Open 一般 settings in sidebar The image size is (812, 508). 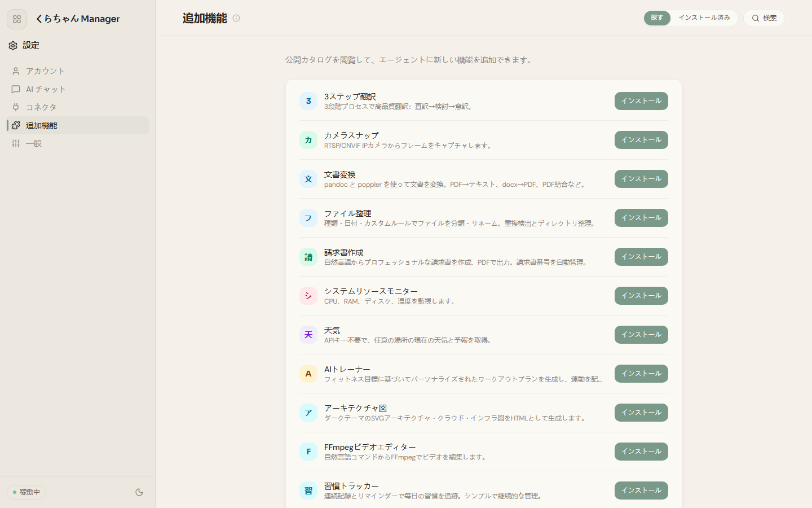pos(78,143)
